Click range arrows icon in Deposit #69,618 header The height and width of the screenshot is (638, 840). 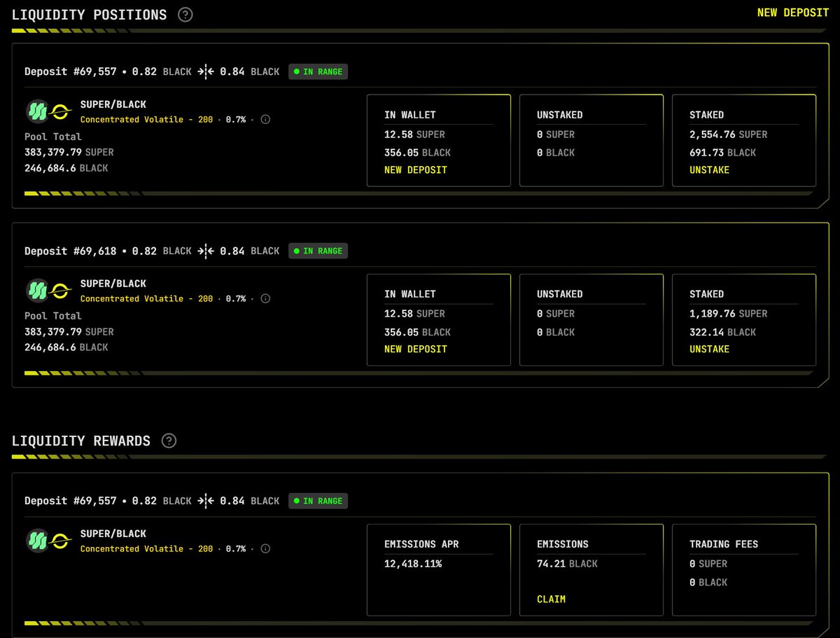(x=206, y=251)
